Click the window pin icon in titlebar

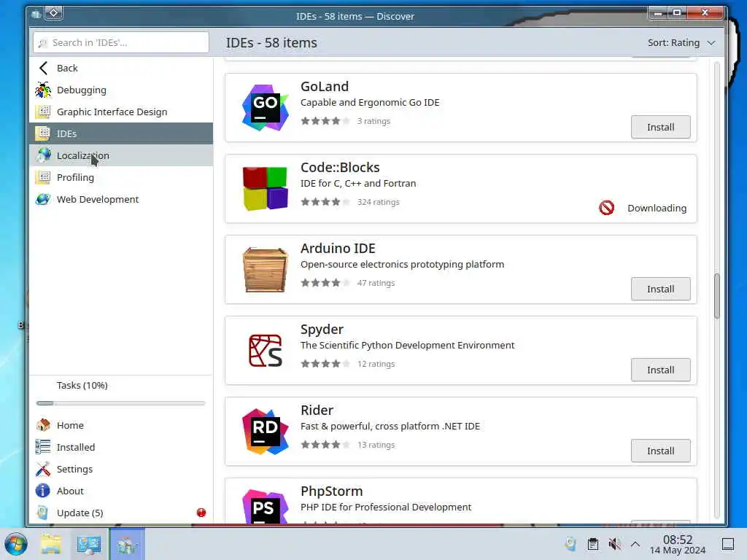[x=54, y=13]
